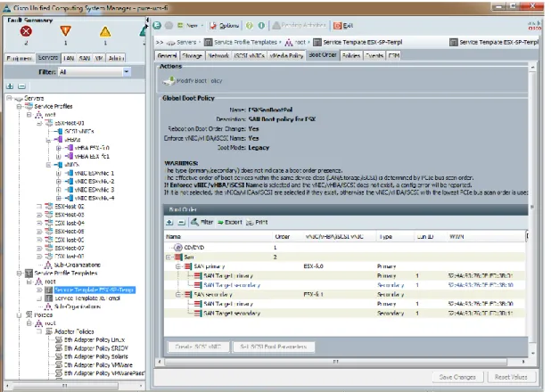
Task: Click the Boot Order add plus icon
Action: click(x=169, y=222)
